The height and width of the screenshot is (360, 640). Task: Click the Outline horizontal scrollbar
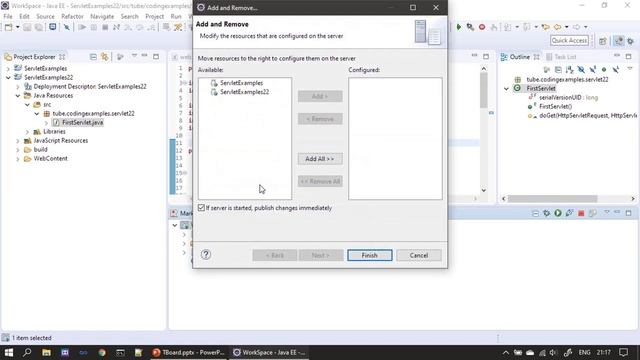pyautogui.click(x=553, y=199)
